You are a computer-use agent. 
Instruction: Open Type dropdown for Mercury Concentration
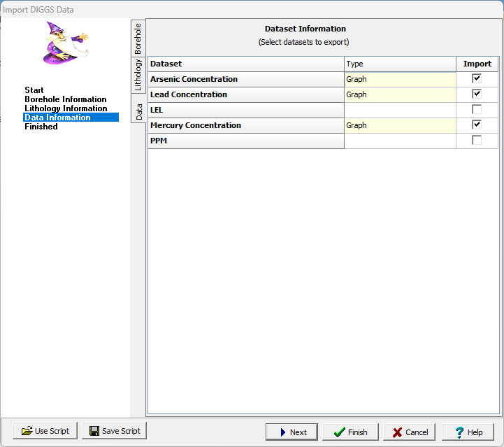coord(400,125)
